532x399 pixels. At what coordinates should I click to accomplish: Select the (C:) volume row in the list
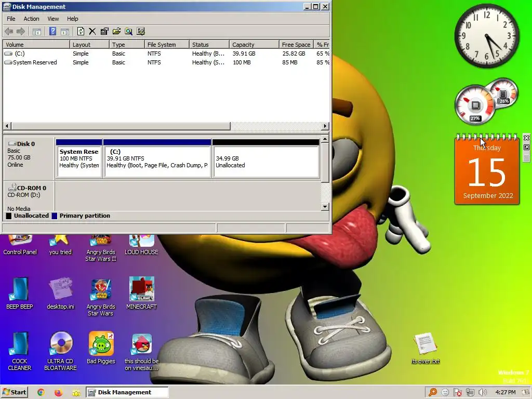[x=166, y=54]
